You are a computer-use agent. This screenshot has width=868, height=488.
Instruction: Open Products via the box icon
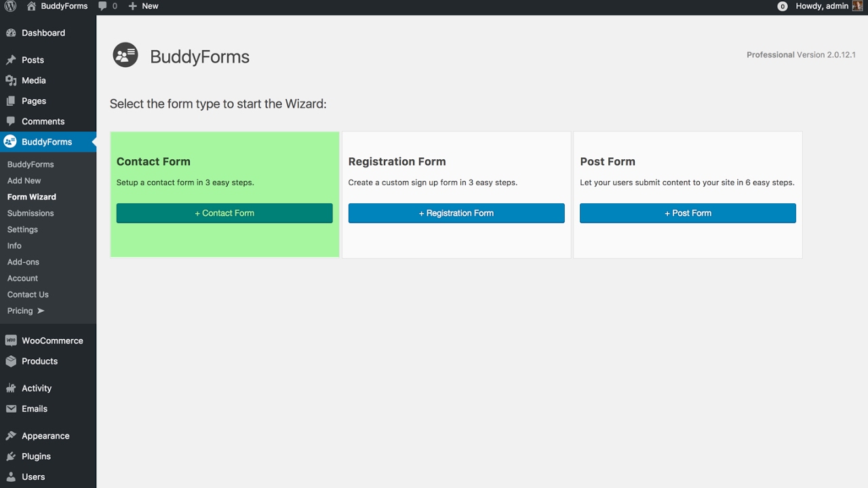[11, 361]
